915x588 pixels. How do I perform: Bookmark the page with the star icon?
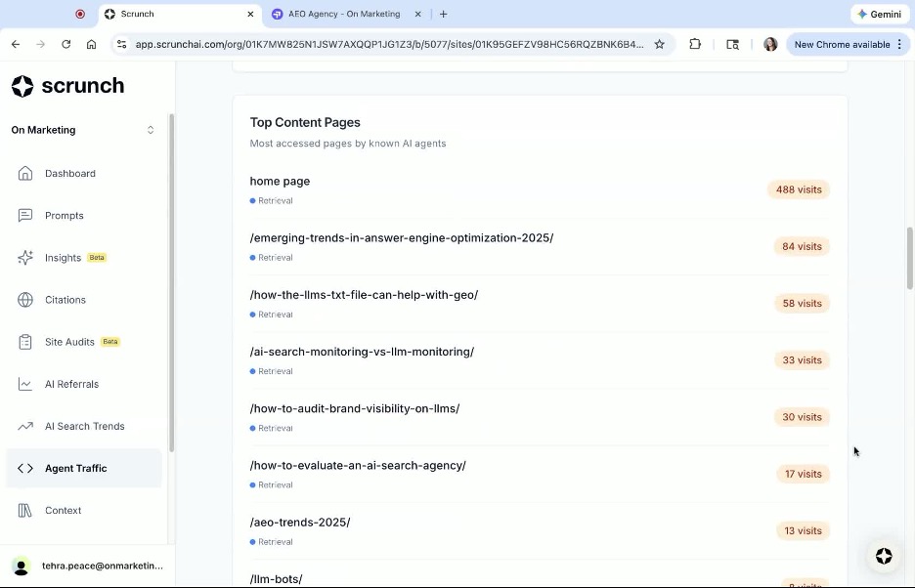tap(660, 44)
